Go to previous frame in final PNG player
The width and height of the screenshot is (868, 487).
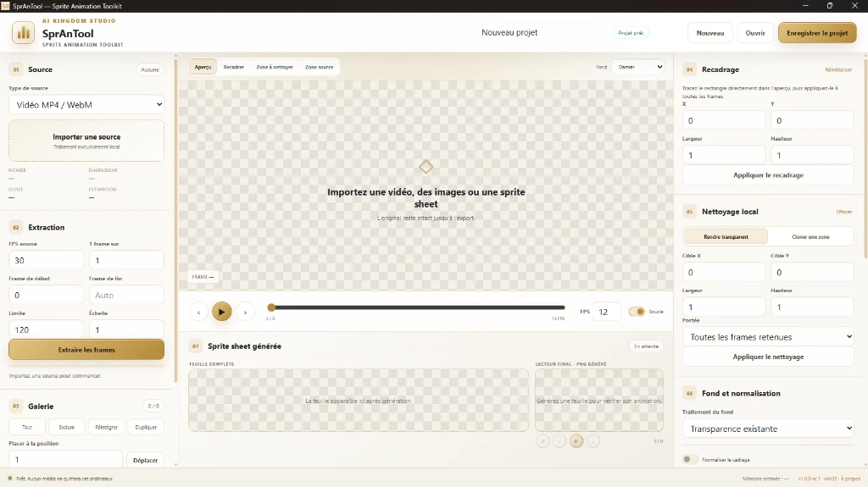[559, 441]
